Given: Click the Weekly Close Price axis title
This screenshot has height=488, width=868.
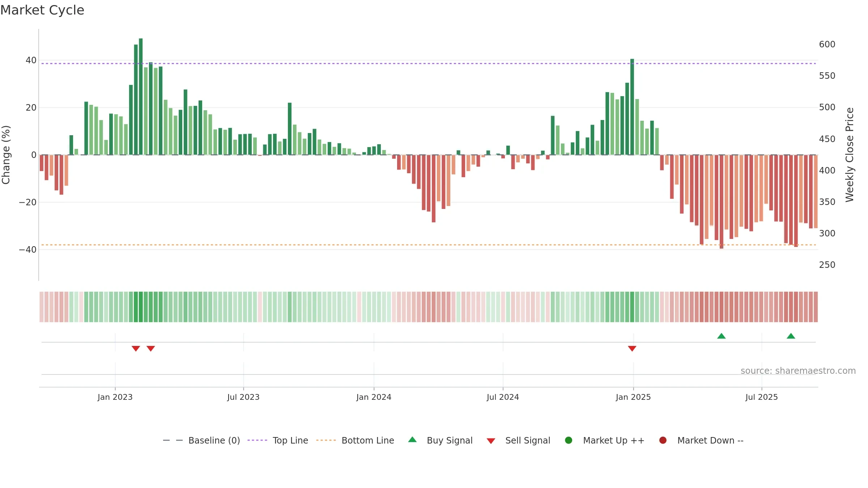Looking at the screenshot, I should coord(850,155).
